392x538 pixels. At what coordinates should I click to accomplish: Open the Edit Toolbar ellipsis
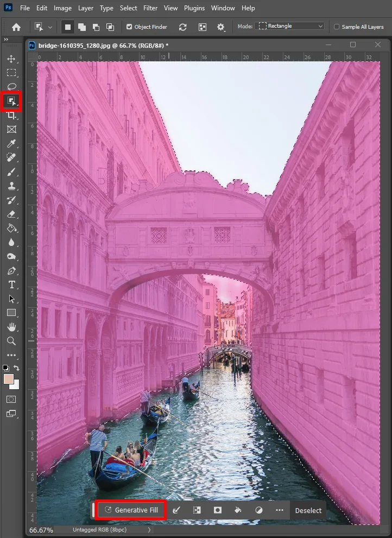11,355
